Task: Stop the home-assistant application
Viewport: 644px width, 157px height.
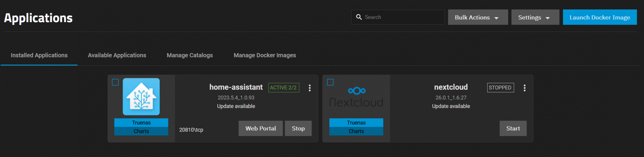Action: [298, 128]
